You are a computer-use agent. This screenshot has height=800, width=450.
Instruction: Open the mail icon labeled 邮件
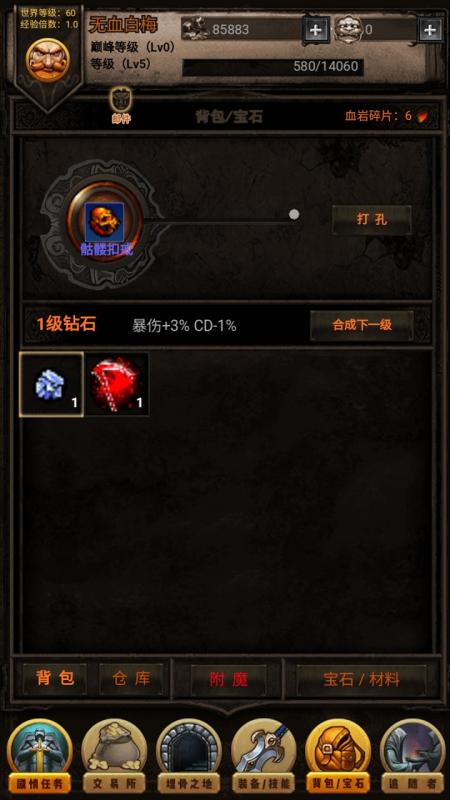121,106
